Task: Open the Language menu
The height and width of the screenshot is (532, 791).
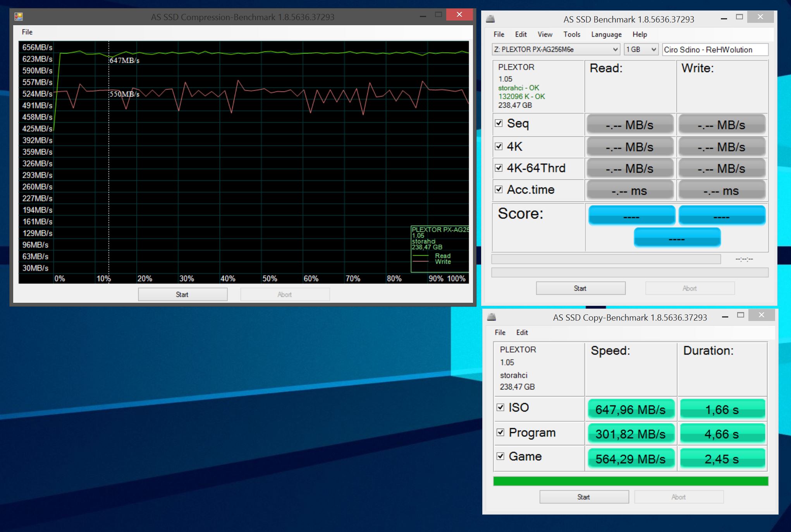Action: (x=606, y=34)
